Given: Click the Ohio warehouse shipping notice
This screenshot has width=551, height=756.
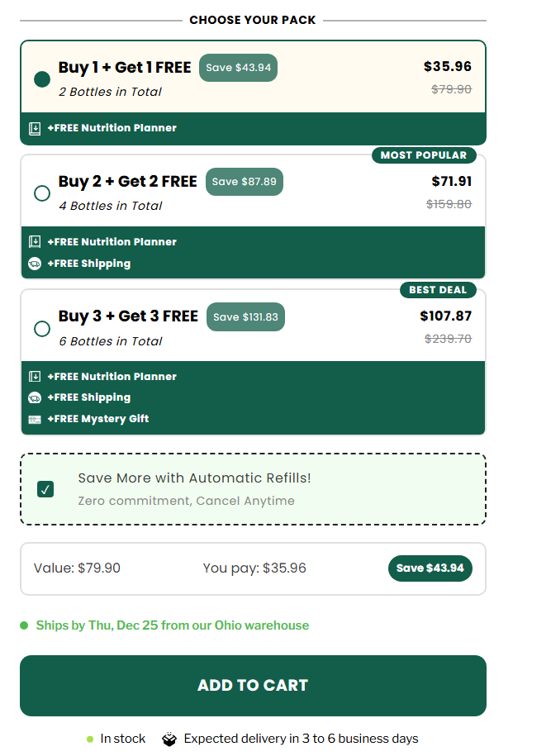Looking at the screenshot, I should click(172, 625).
